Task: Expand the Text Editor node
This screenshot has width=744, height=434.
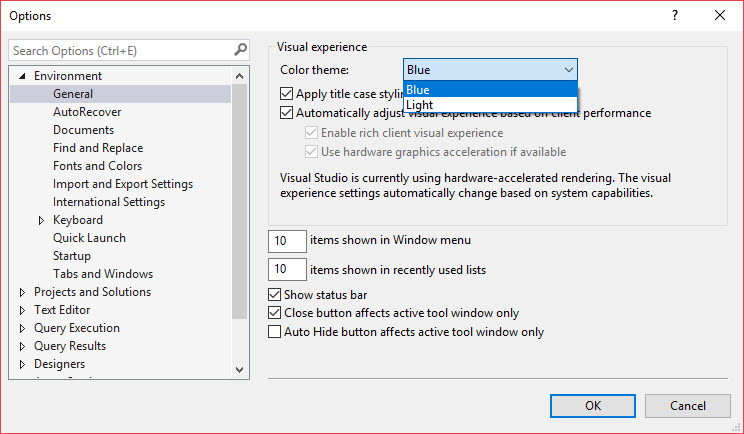Action: pyautogui.click(x=22, y=310)
